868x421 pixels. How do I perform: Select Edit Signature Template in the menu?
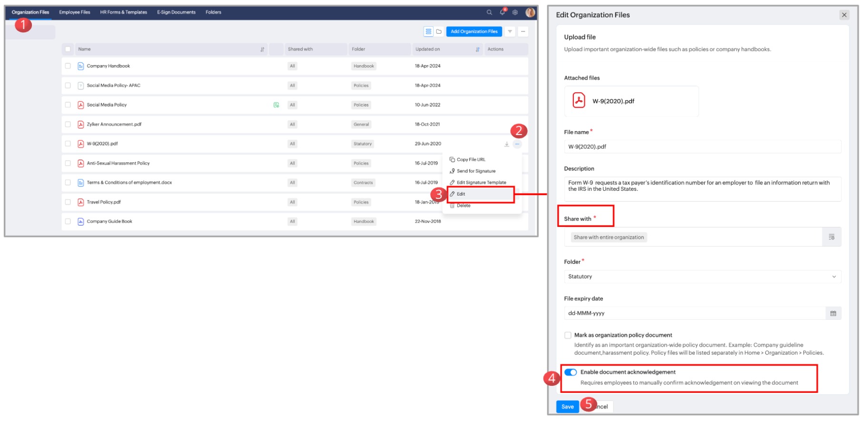coord(482,183)
